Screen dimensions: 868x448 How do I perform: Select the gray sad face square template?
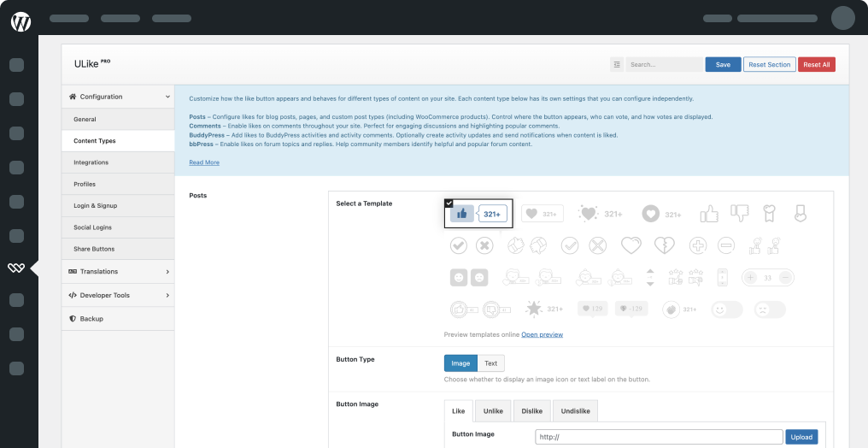(x=479, y=278)
